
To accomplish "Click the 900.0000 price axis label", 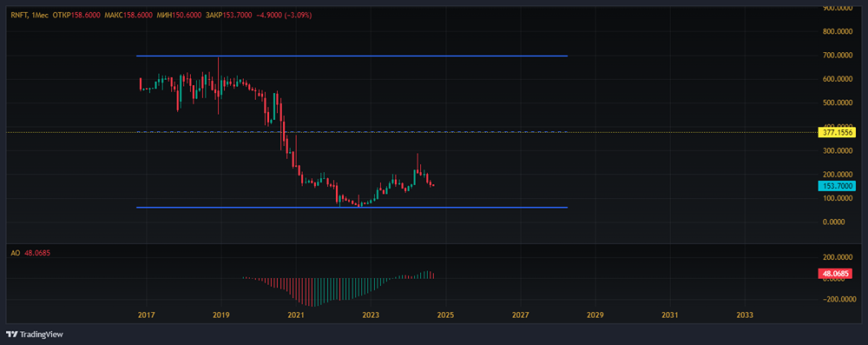I will (837, 8).
